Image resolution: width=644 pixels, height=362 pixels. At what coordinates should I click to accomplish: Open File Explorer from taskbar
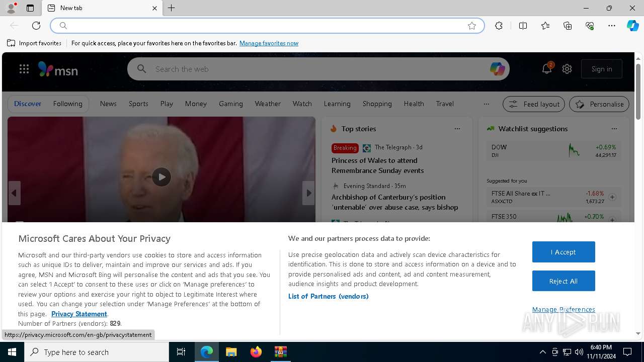point(231,352)
